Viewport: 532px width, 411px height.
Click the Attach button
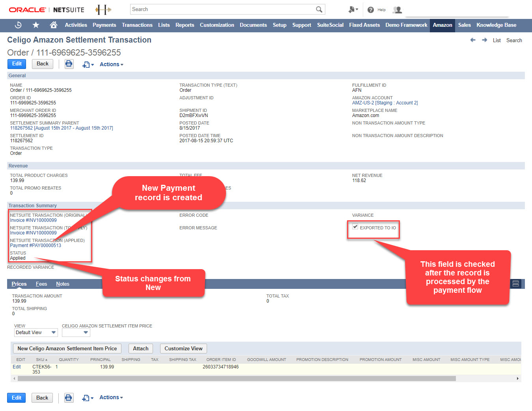click(141, 348)
